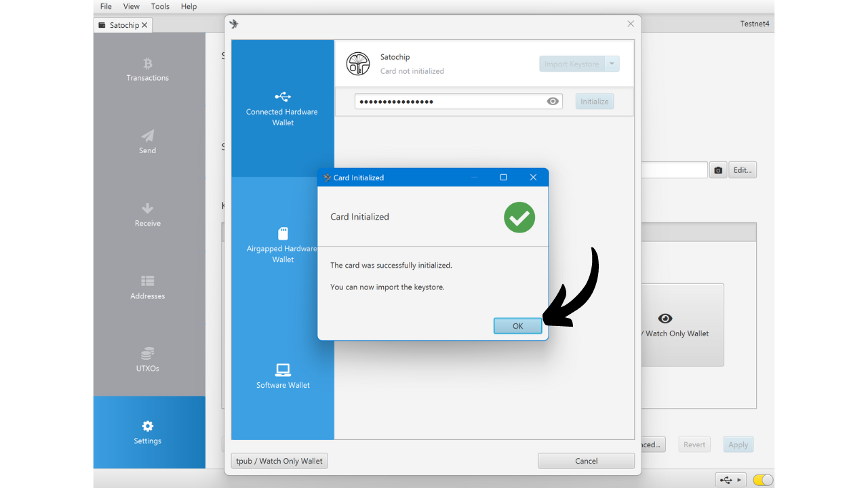This screenshot has height=488, width=868.
Task: Open the File menu
Action: click(106, 6)
